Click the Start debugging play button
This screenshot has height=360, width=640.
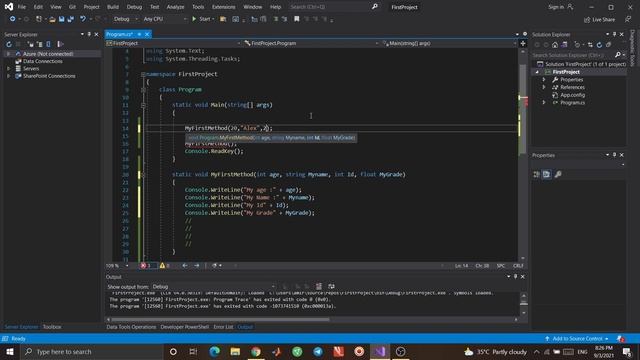(x=194, y=19)
